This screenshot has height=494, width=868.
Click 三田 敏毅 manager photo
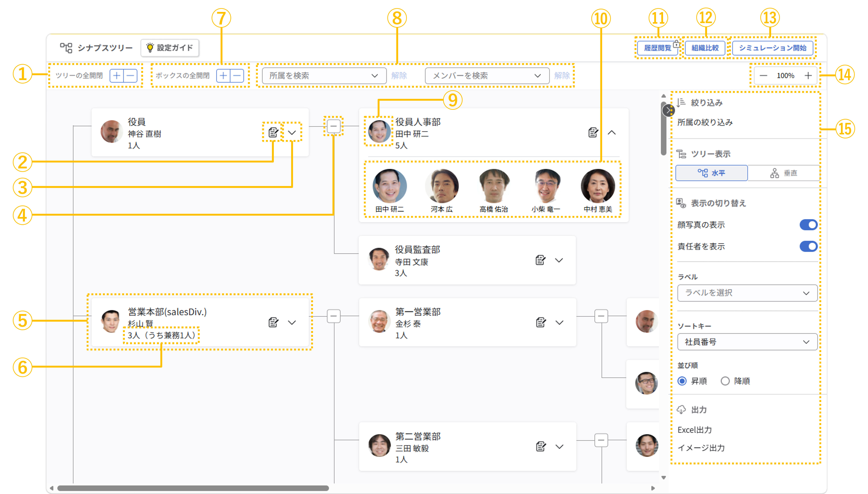pos(379,445)
